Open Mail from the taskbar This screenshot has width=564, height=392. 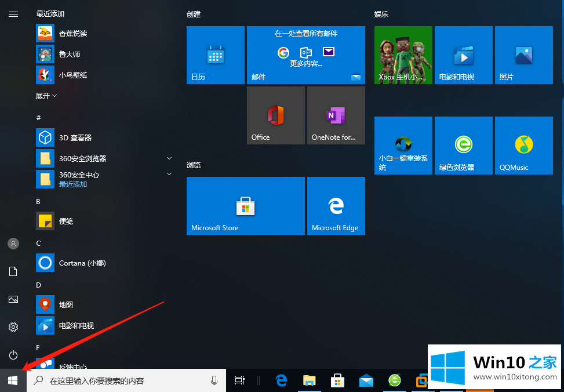coord(366,380)
